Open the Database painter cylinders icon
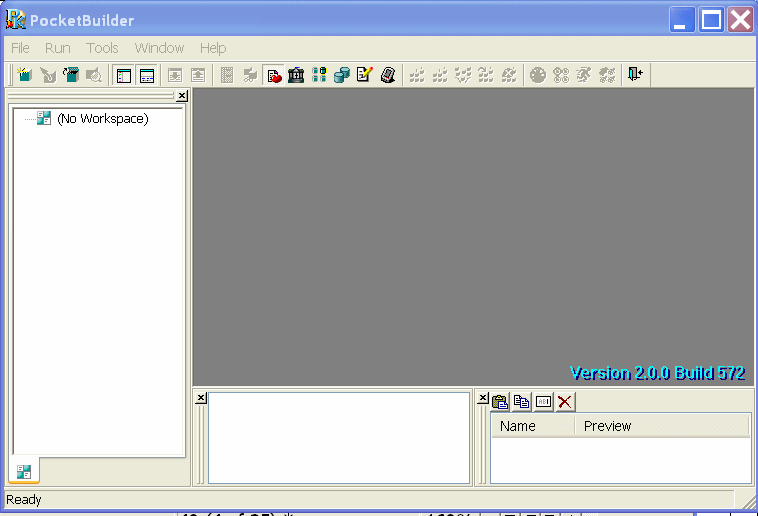Image resolution: width=758 pixels, height=516 pixels. 342,75
